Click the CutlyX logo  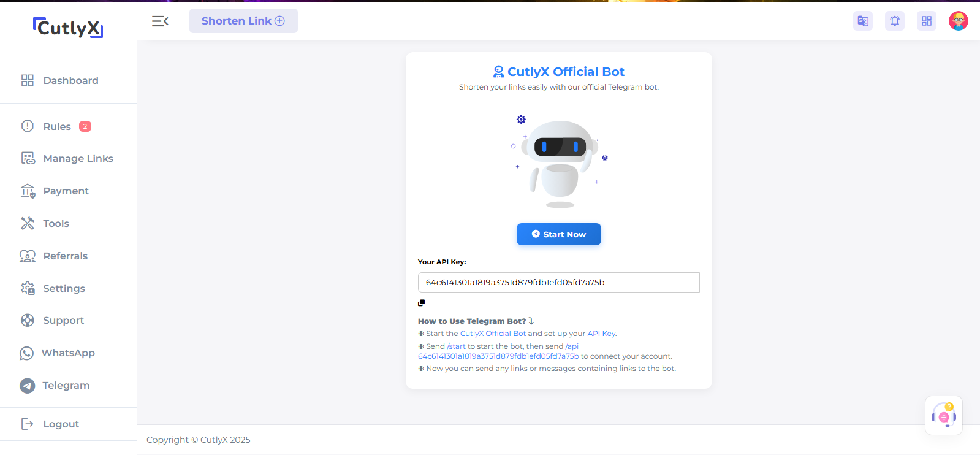[68, 28]
